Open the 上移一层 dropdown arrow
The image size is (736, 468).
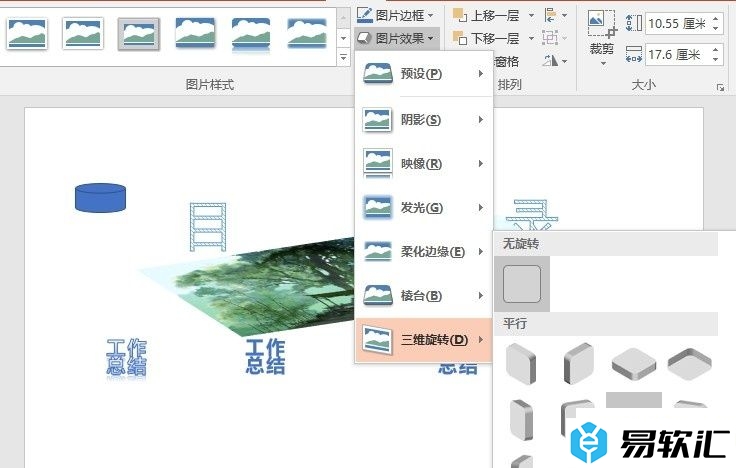[x=531, y=15]
